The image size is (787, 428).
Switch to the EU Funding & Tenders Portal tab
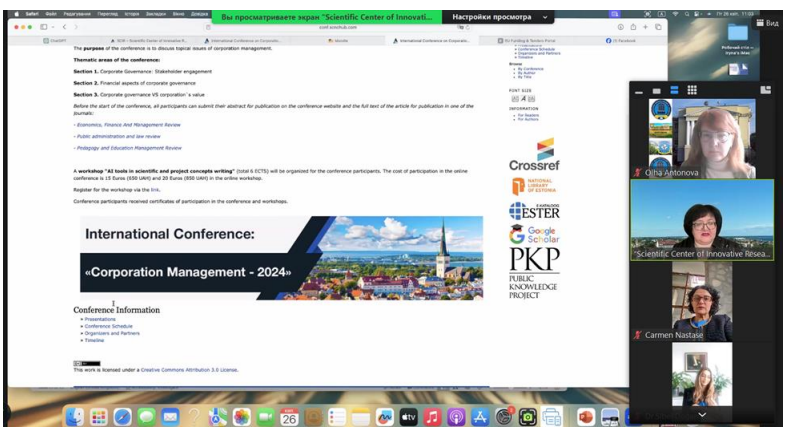527,41
